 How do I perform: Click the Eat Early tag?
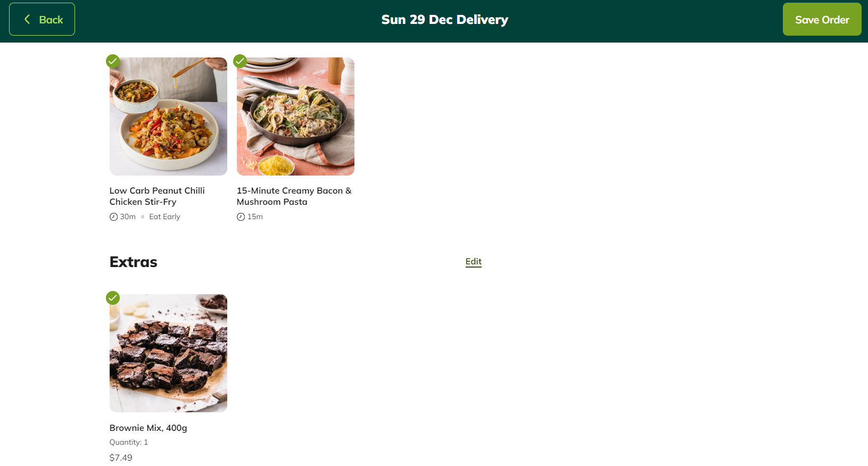tap(164, 217)
